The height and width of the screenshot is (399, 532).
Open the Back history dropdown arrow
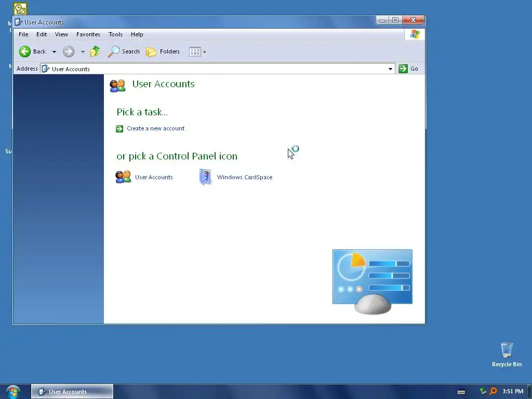[x=54, y=52]
